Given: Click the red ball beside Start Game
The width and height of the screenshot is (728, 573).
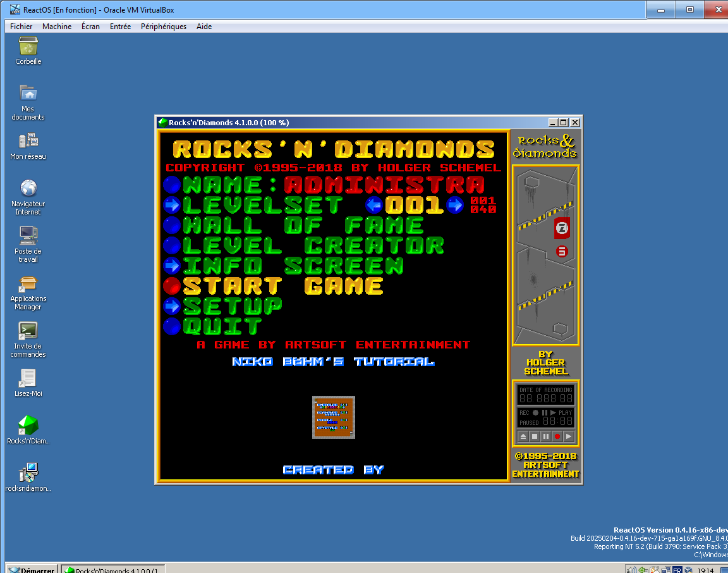Looking at the screenshot, I should 172,286.
